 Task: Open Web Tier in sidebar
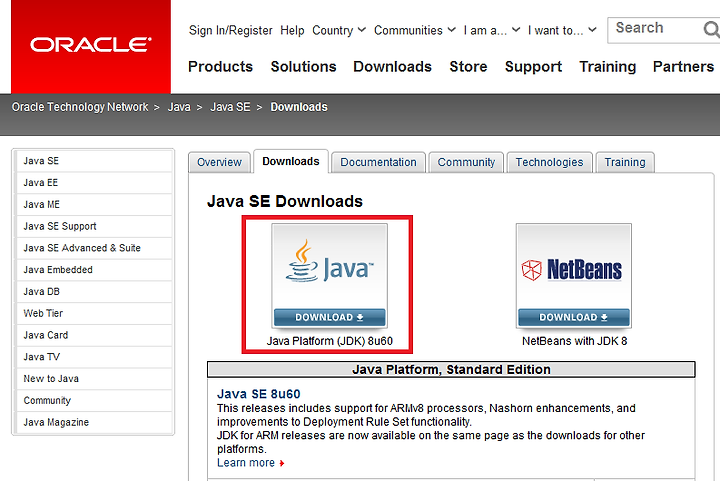coord(94,313)
